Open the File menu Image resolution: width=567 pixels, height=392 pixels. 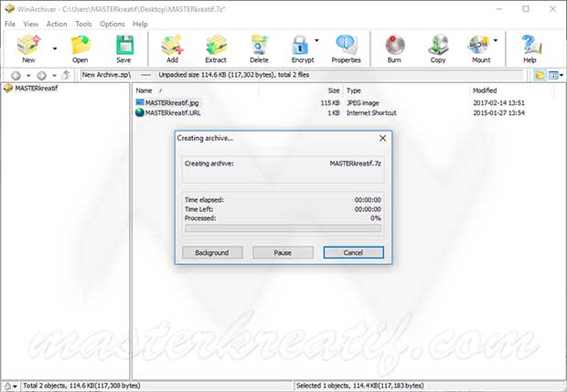pos(10,24)
